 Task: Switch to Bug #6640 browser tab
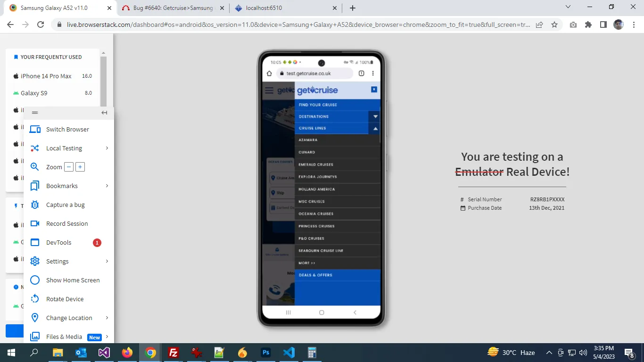point(173,8)
